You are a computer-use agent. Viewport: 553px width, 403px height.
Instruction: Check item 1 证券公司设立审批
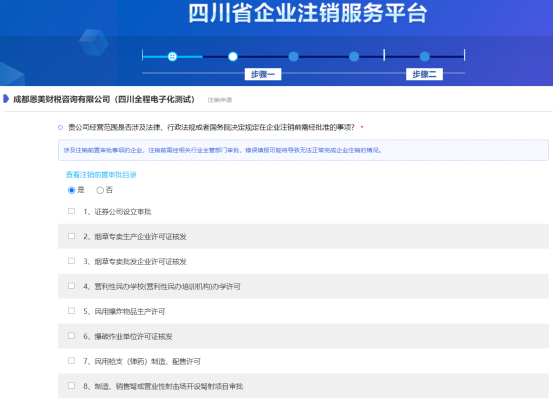click(x=72, y=211)
